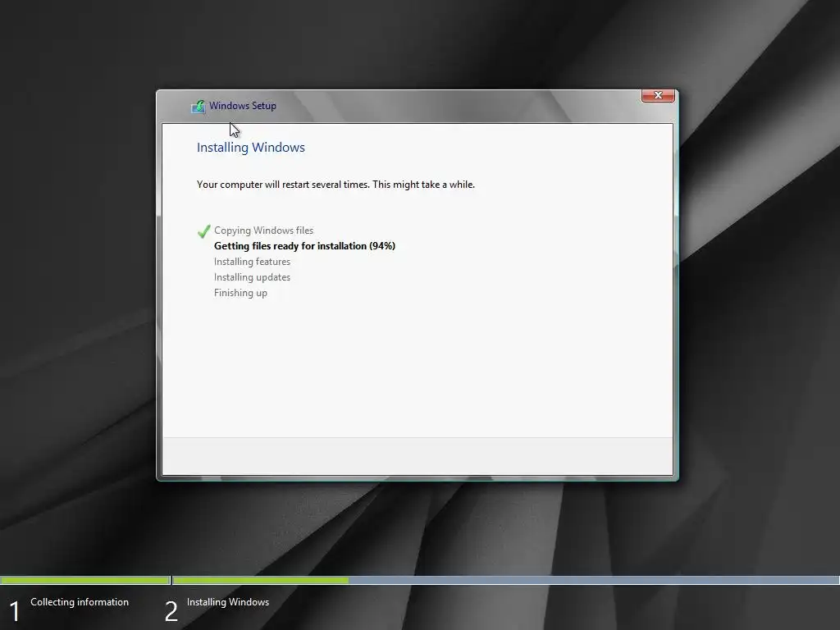Click the 'Installing Windows' stage label at bottom
The height and width of the screenshot is (630, 840).
point(228,602)
